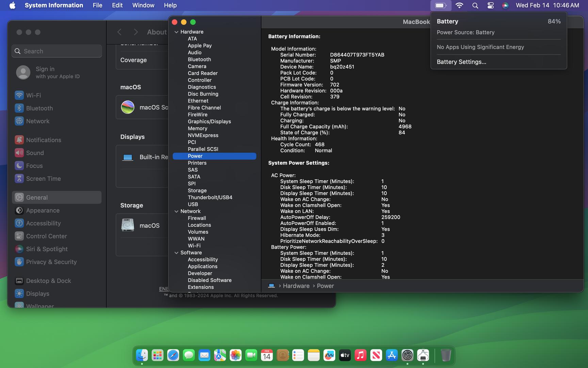Open Music app in Dock
This screenshot has height=368, width=588.
coord(360,355)
